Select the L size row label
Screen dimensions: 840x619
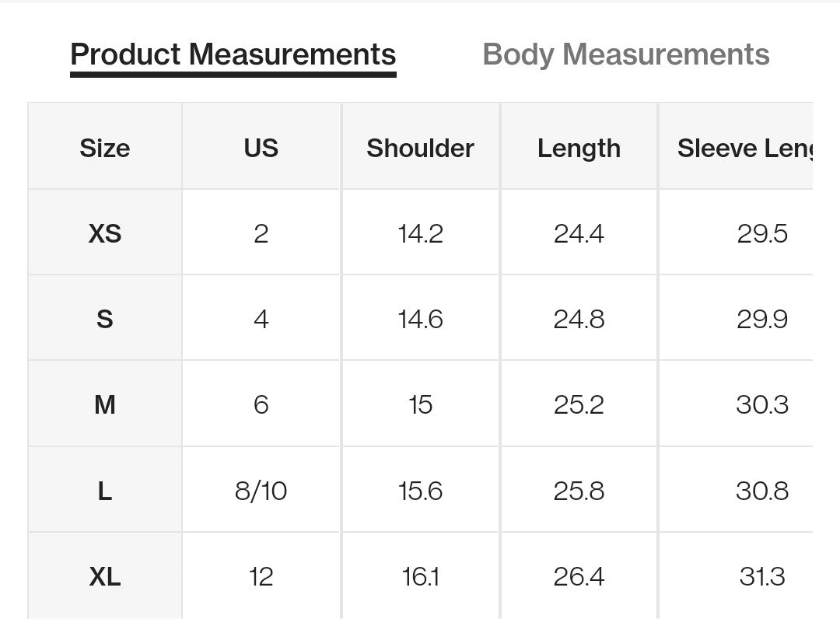pos(105,491)
